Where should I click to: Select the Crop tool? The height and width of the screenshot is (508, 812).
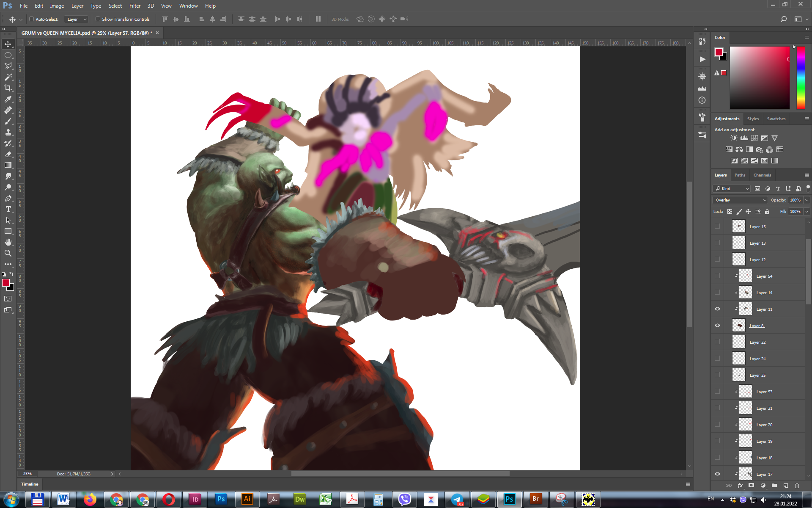pos(8,88)
